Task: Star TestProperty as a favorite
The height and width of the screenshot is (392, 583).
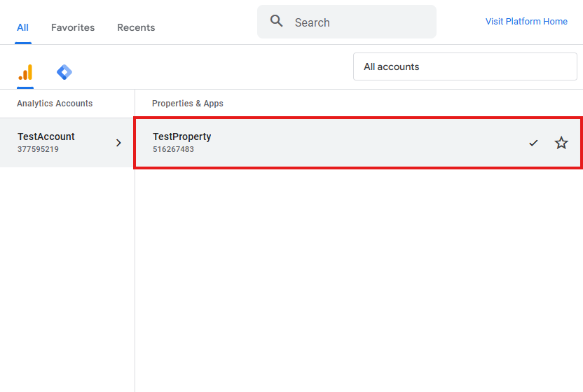Action: coord(561,143)
